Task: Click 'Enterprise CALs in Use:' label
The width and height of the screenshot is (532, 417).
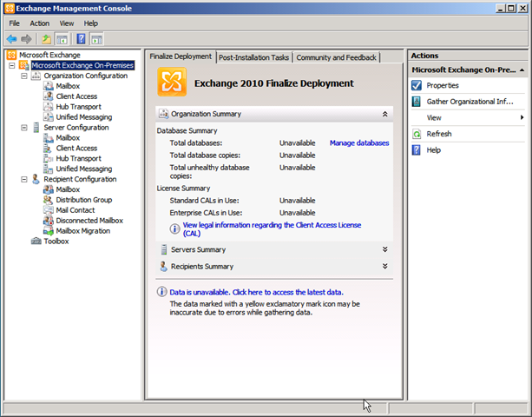Action: tap(206, 213)
